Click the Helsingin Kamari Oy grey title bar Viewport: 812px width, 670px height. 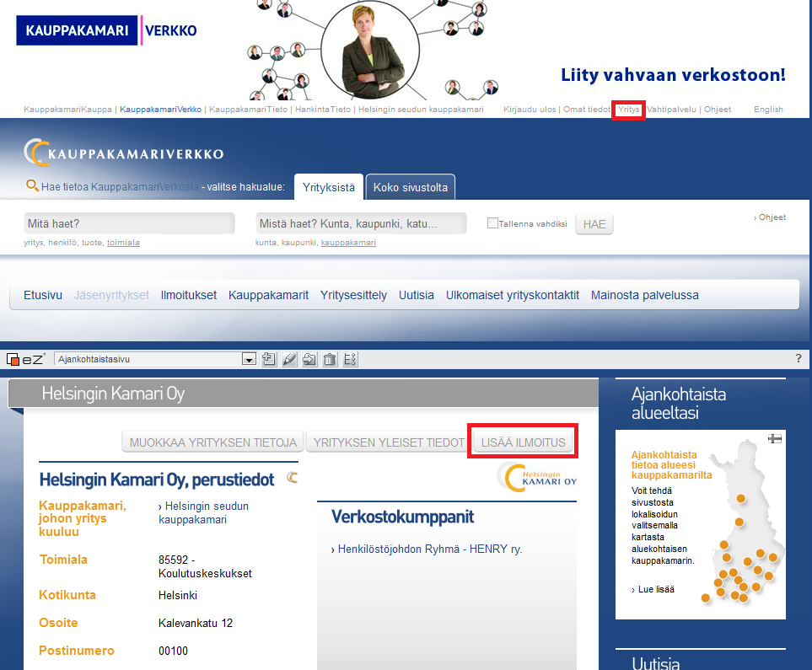(x=304, y=394)
